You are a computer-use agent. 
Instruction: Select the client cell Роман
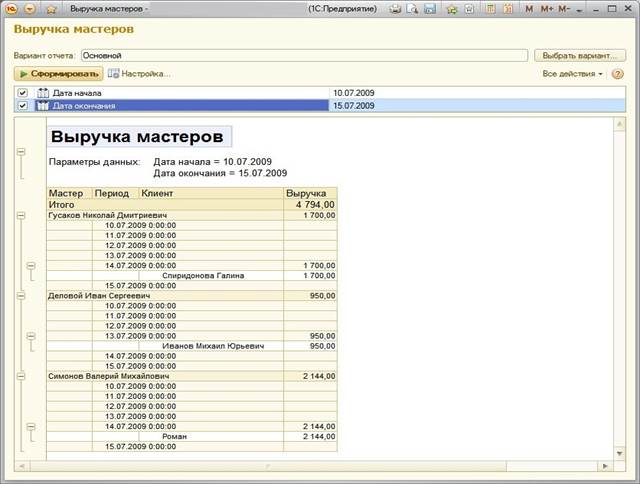click(174, 437)
